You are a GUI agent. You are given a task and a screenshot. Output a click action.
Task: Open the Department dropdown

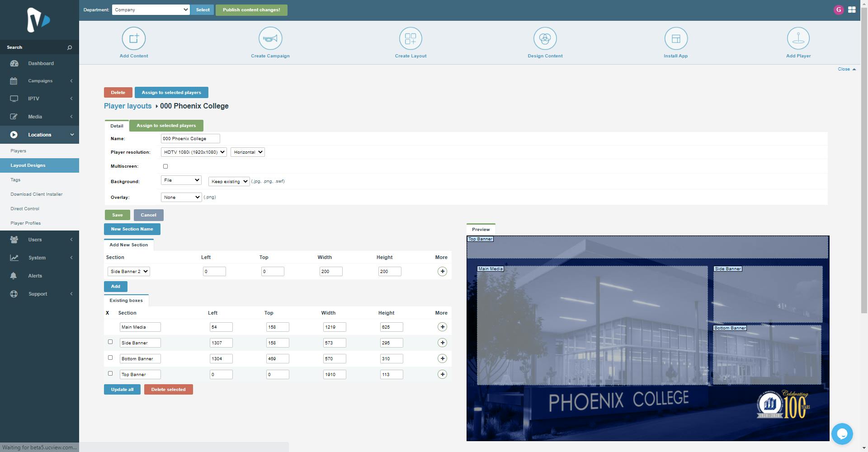coord(151,9)
